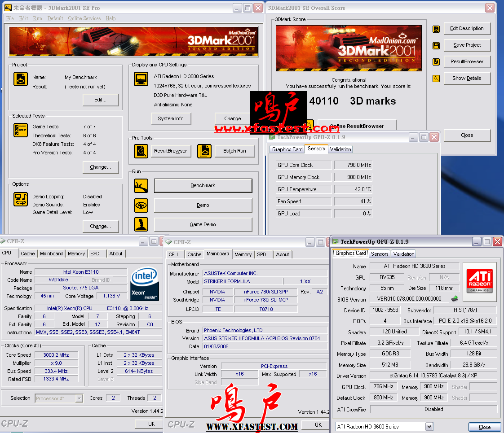
Task: Click the GPU-Z title bar icon of Graphics Card window
Action: [x=336, y=242]
